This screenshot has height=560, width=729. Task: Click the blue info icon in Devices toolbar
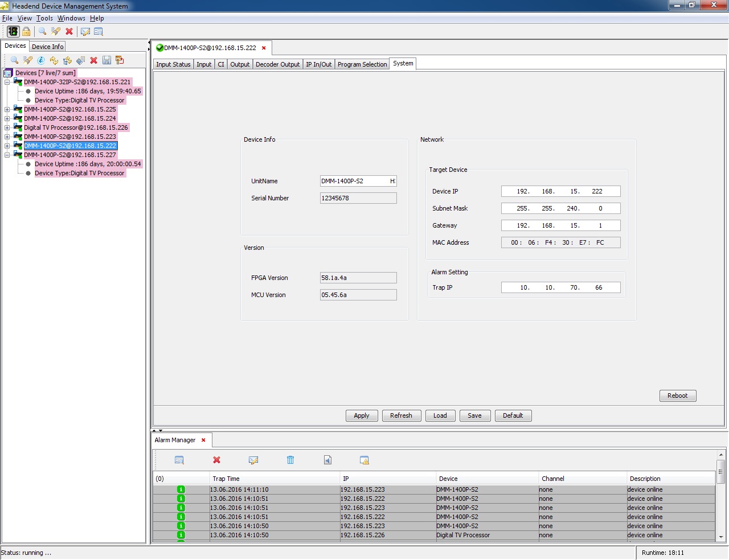pyautogui.click(x=41, y=60)
